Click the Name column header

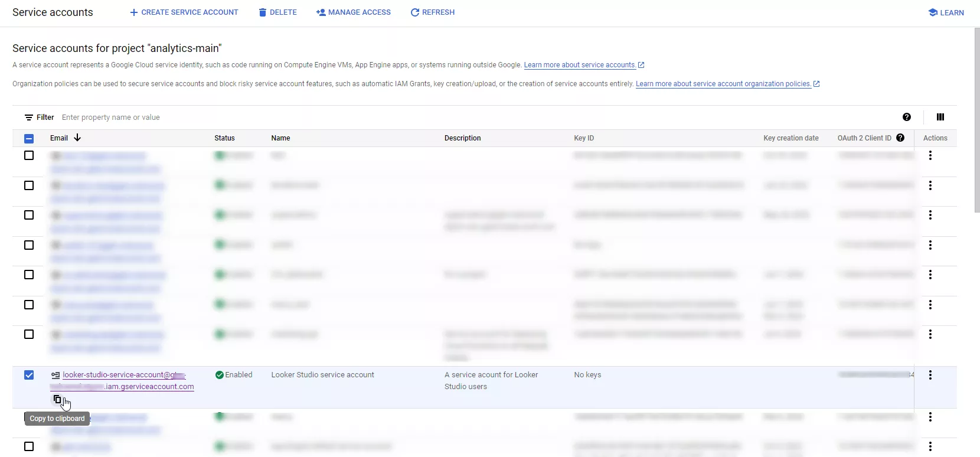click(x=280, y=138)
